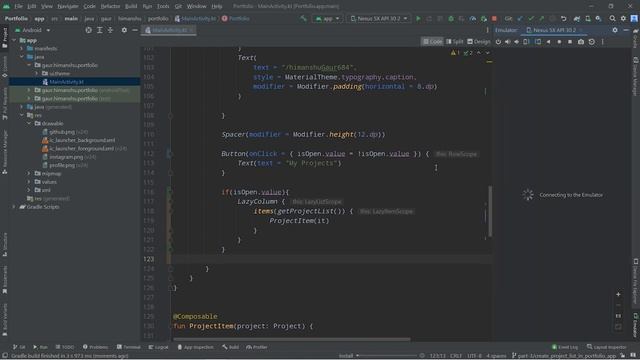Toggle Build Variants side tool button
The image size is (640, 360).
coord(4,319)
